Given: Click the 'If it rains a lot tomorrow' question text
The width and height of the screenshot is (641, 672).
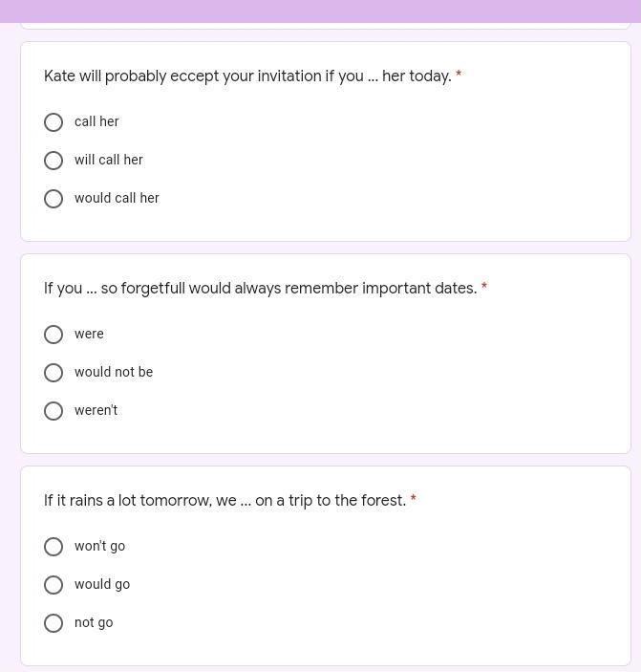Looking at the screenshot, I should click(224, 501).
